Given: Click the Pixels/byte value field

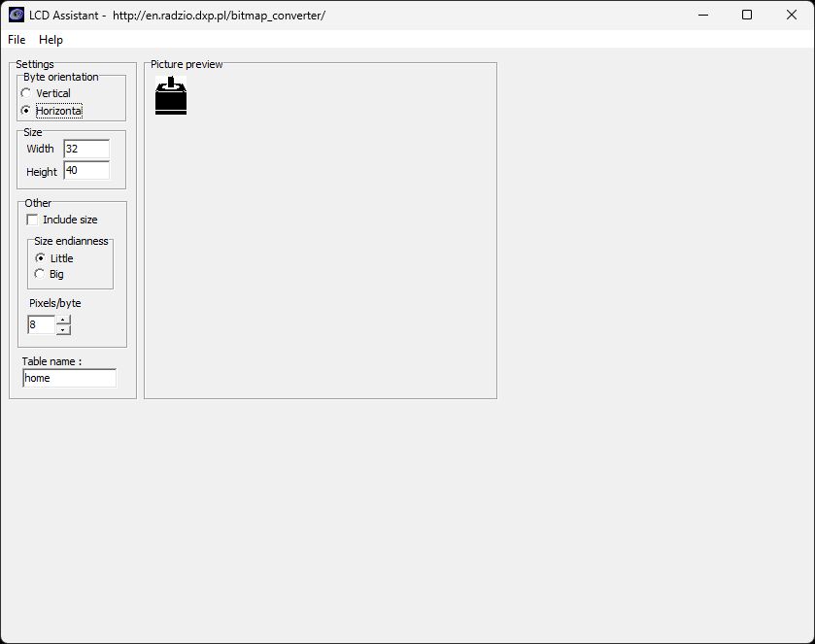Looking at the screenshot, I should 41,324.
